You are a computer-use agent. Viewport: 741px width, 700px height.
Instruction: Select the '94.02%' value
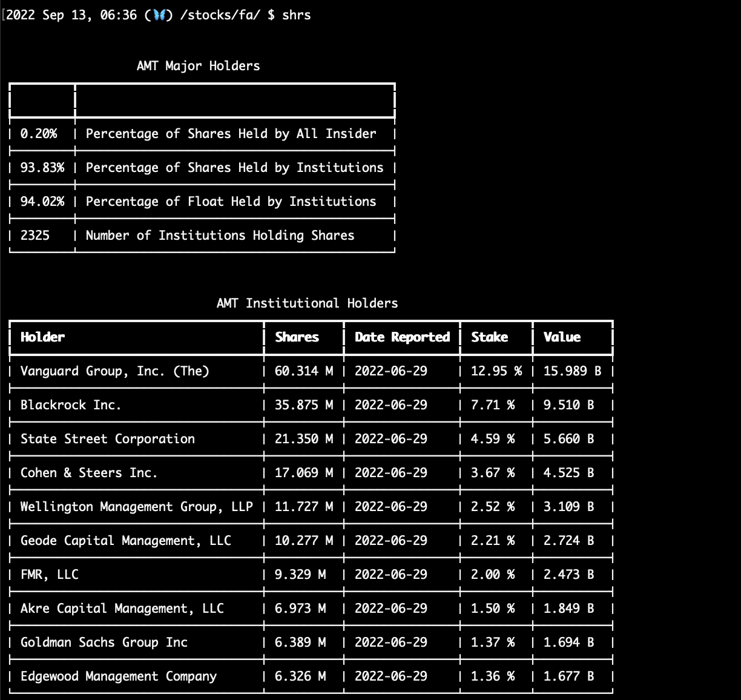point(42,202)
